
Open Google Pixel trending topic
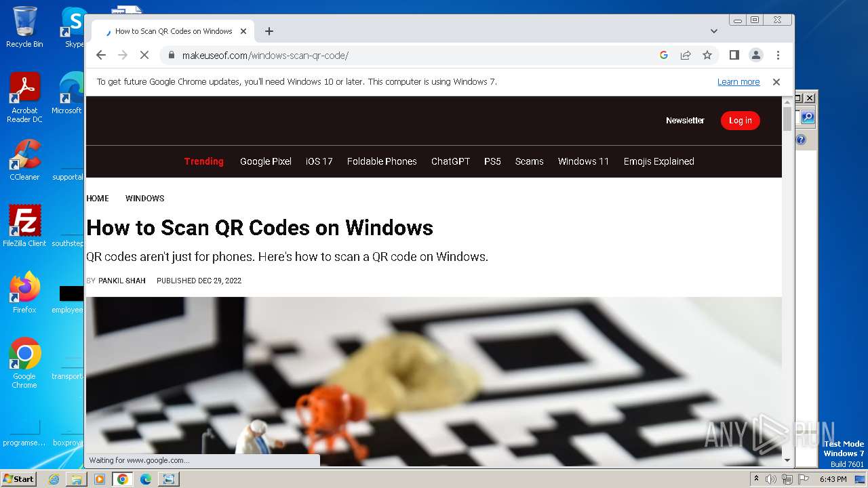coord(266,161)
